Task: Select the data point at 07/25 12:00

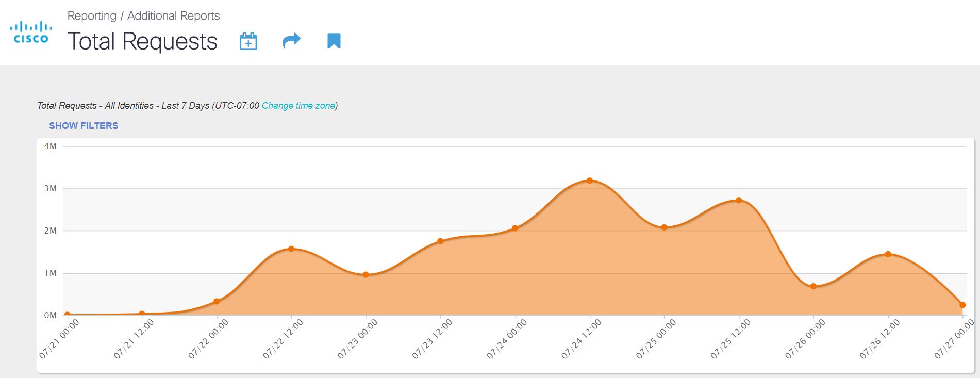Action: pyautogui.click(x=739, y=200)
